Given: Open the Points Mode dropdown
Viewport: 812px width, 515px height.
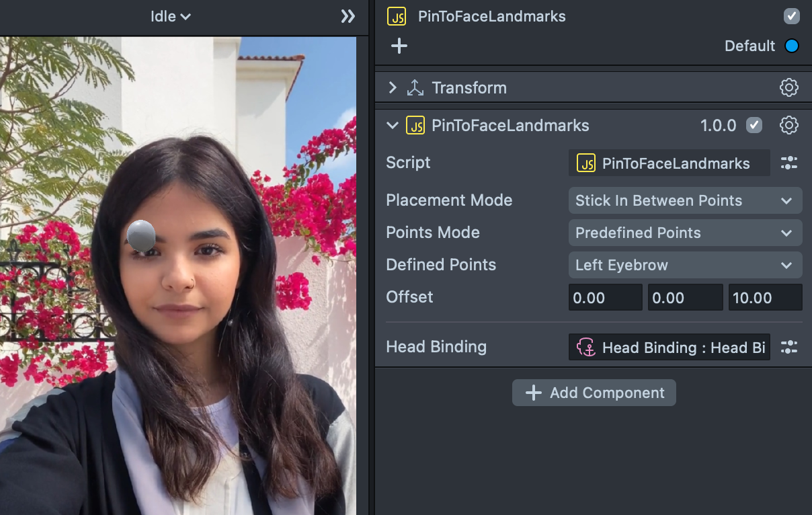Looking at the screenshot, I should pos(685,233).
